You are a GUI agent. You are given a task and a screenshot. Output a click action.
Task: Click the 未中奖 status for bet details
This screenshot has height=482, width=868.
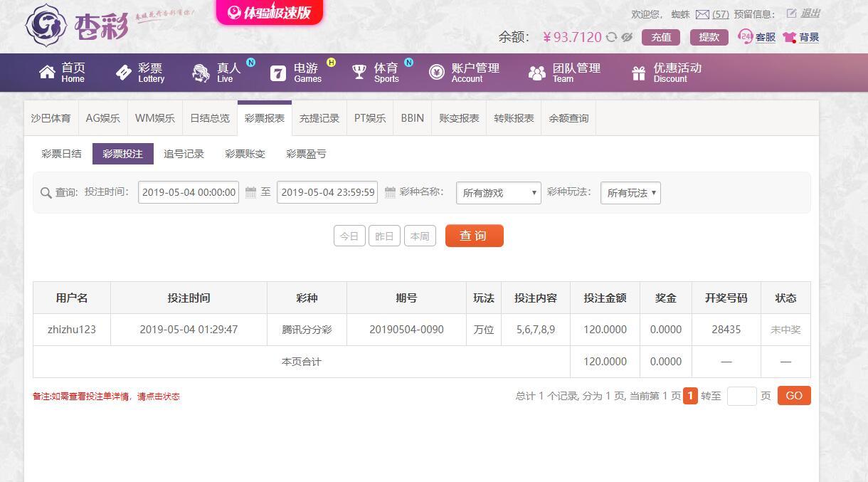tap(785, 330)
